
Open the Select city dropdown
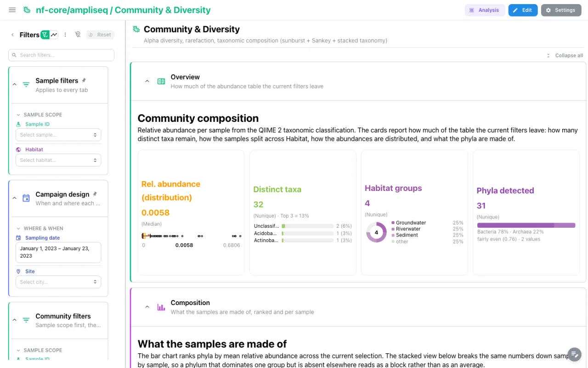(58, 282)
